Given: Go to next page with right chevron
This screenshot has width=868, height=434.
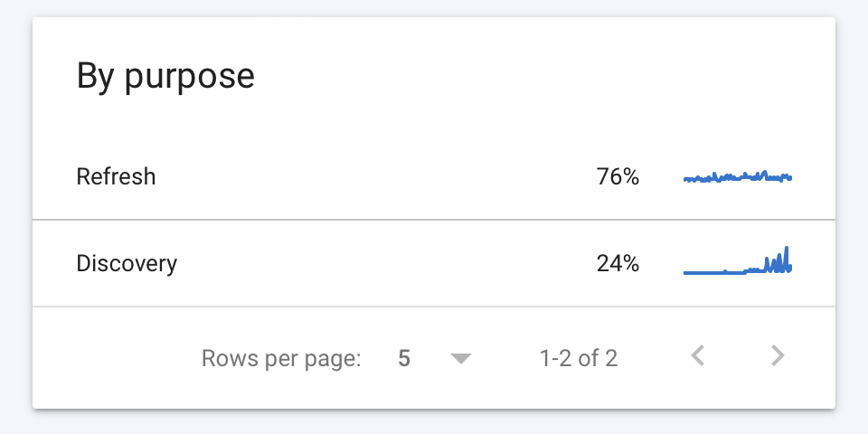Looking at the screenshot, I should click(x=778, y=355).
